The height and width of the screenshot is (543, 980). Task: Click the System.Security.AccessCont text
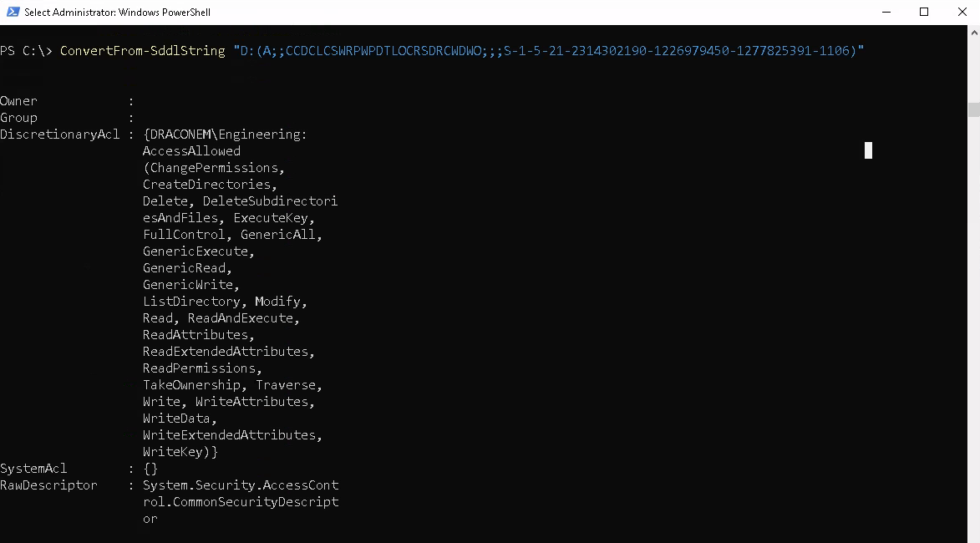click(241, 485)
